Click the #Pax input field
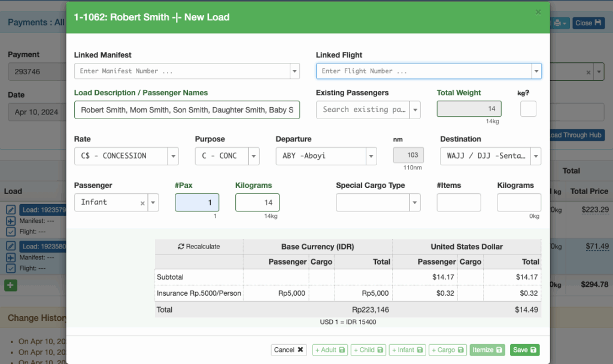 pos(197,203)
